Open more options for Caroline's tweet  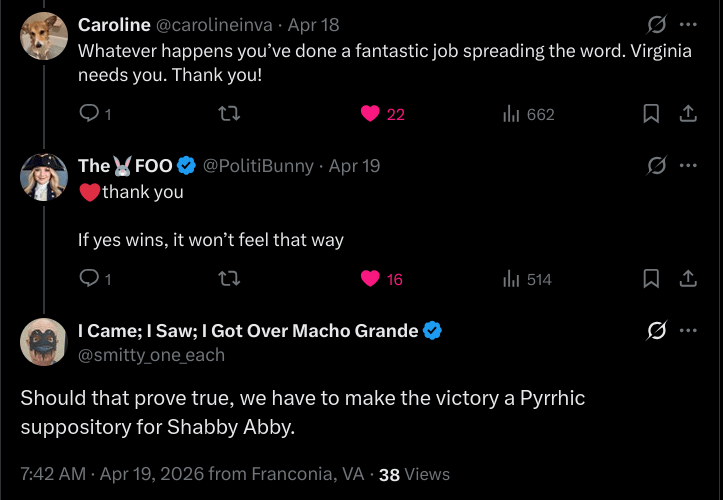[x=688, y=24]
